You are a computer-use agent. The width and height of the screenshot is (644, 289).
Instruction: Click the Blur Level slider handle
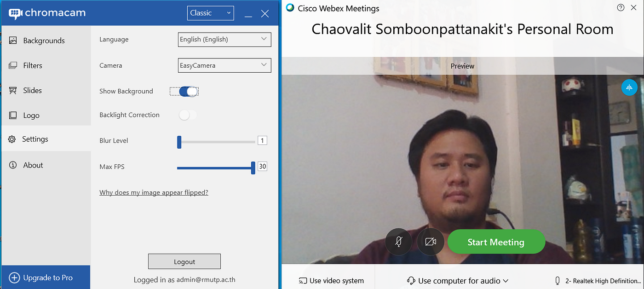179,142
